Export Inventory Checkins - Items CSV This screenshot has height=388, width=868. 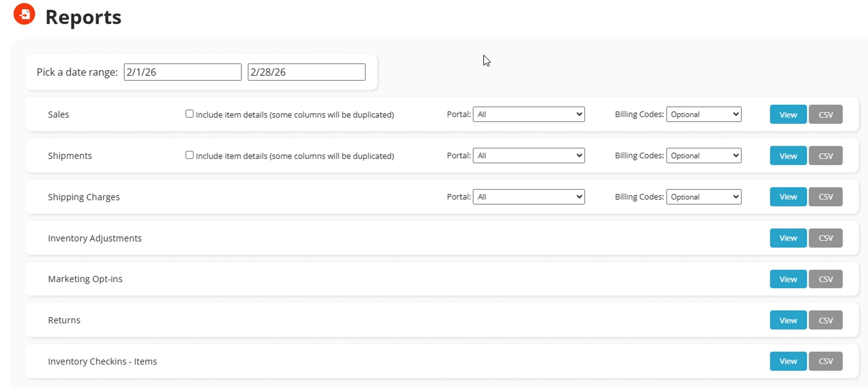[826, 361]
